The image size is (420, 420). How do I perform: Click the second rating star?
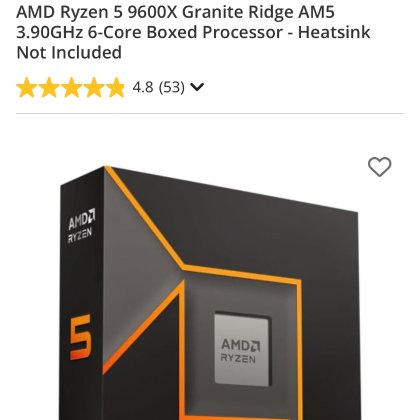click(49, 87)
